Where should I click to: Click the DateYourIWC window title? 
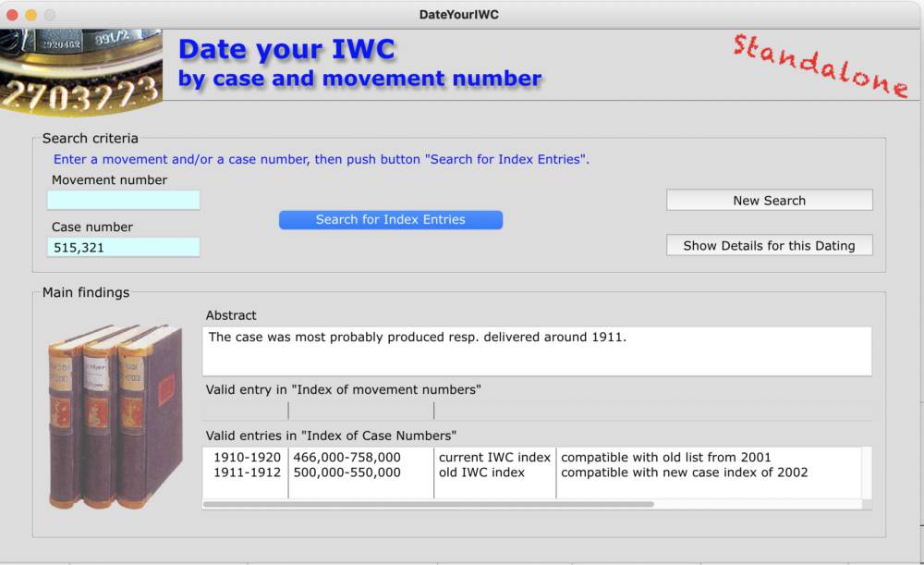pyautogui.click(x=459, y=15)
